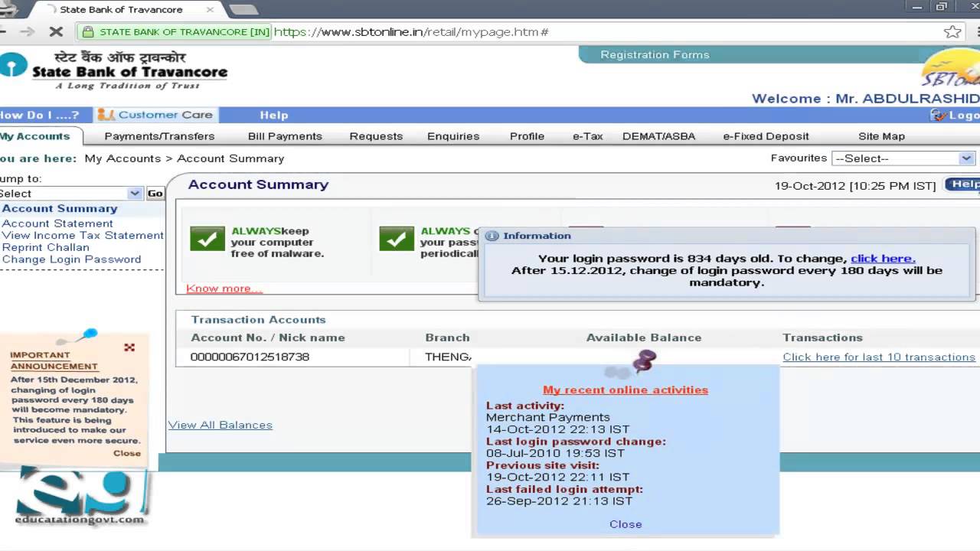The image size is (980, 551).
Task: Click the Customer Care people icon
Action: [x=106, y=115]
